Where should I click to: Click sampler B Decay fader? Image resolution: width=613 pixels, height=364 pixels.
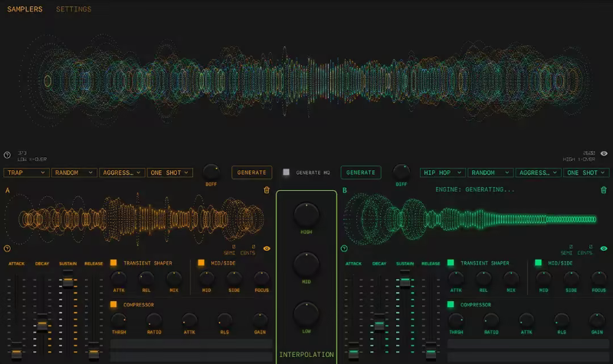379,323
